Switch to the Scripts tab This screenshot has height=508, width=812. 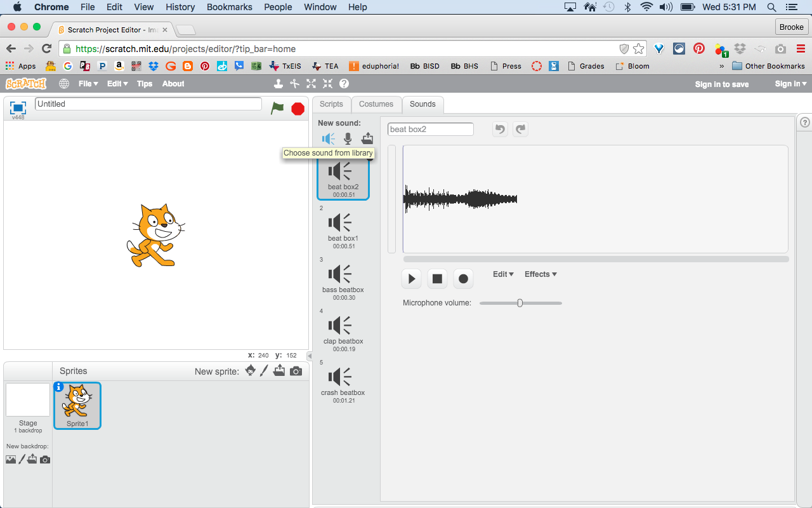(x=331, y=104)
